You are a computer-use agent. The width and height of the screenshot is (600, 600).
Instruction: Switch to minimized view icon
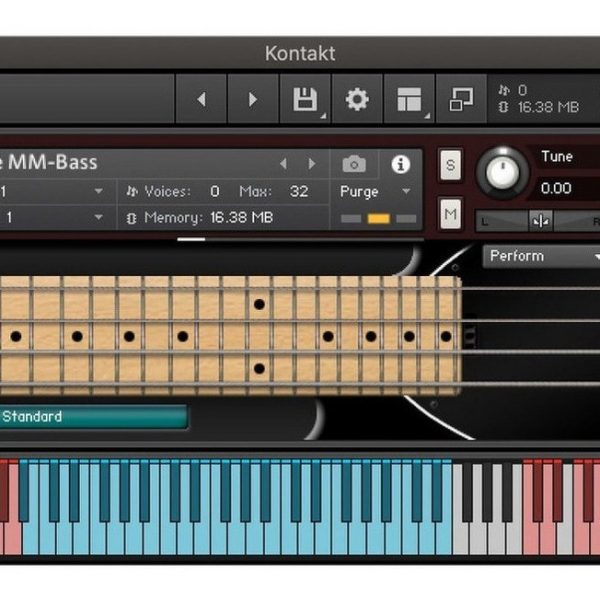tap(461, 99)
